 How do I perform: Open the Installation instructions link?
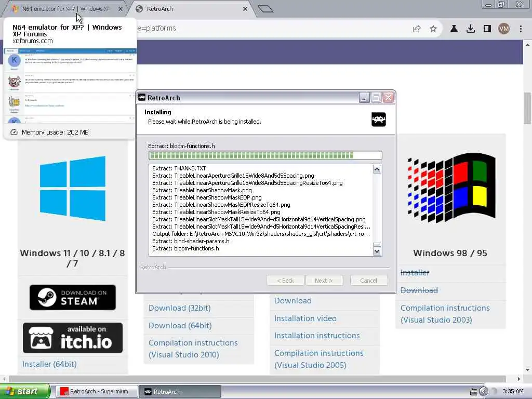(x=317, y=336)
